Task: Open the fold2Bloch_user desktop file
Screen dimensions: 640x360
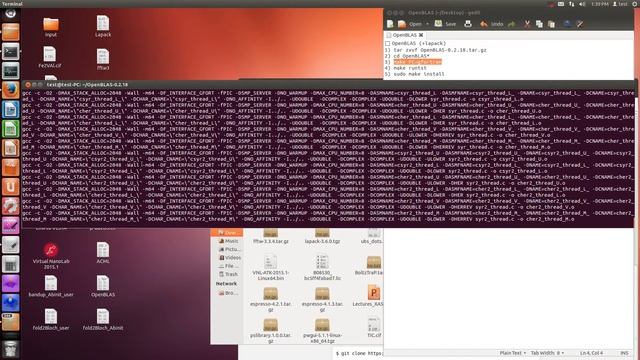Action: [x=51, y=320]
